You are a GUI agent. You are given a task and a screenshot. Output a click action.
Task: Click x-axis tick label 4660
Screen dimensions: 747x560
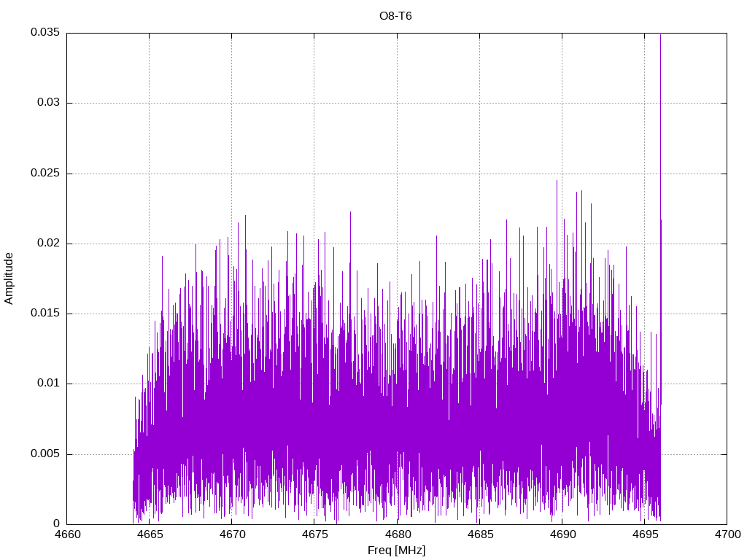click(67, 534)
